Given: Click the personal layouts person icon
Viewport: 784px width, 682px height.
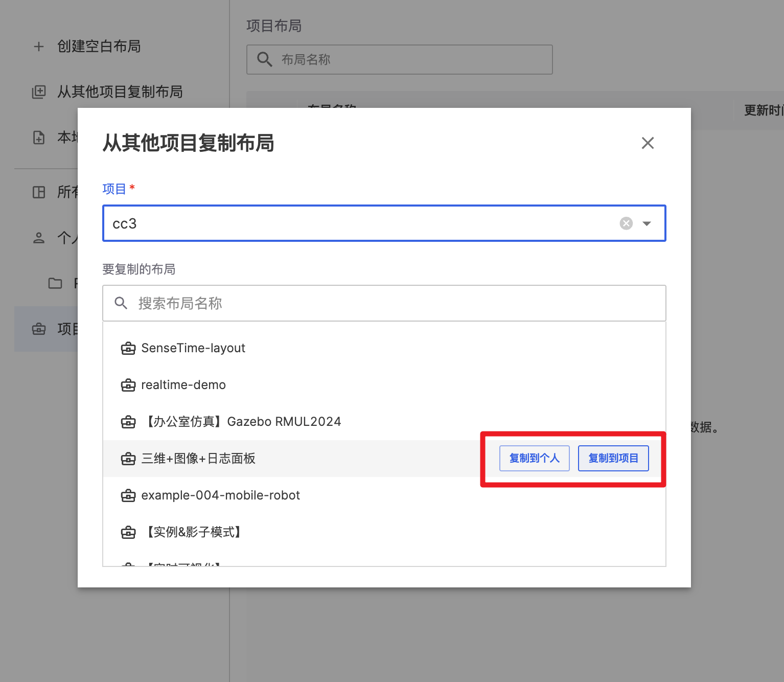Looking at the screenshot, I should click(x=39, y=238).
